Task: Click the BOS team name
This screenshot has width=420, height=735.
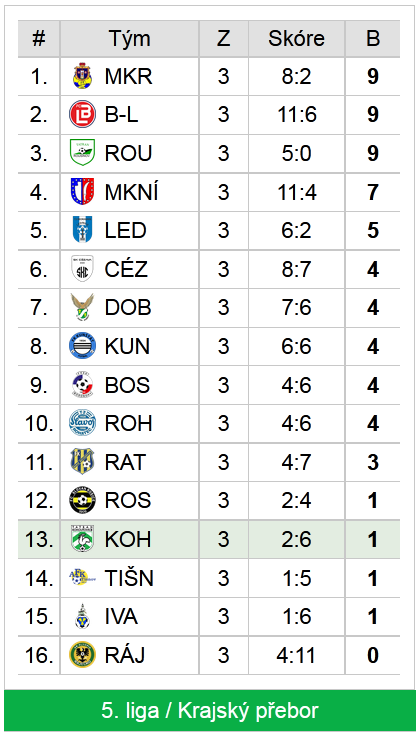Action: pyautogui.click(x=127, y=385)
